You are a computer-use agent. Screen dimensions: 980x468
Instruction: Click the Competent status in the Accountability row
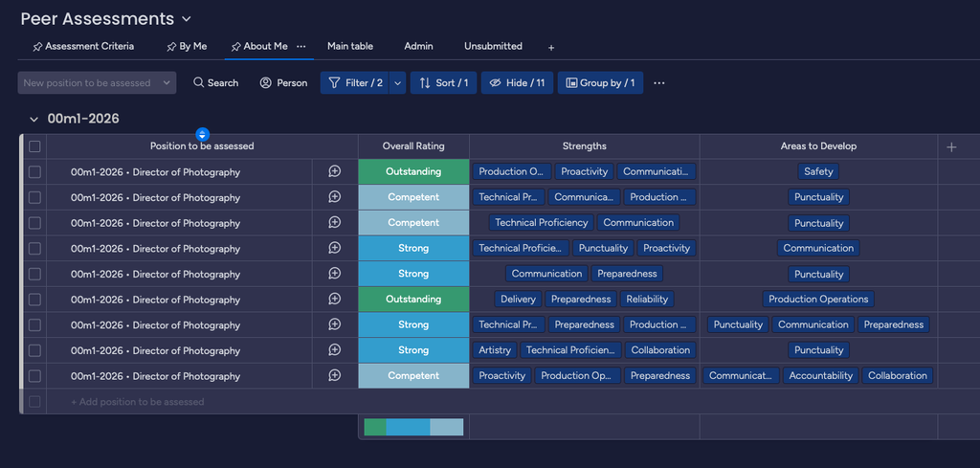coord(413,375)
